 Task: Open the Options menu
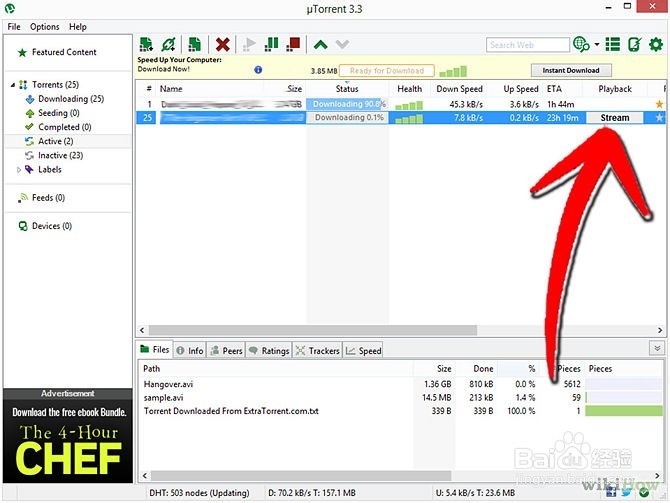[44, 26]
